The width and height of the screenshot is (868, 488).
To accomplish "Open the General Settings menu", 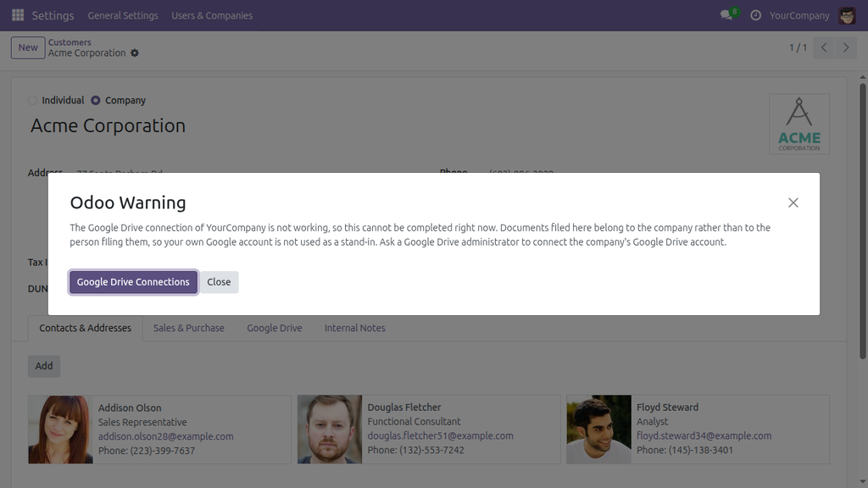I will [123, 15].
